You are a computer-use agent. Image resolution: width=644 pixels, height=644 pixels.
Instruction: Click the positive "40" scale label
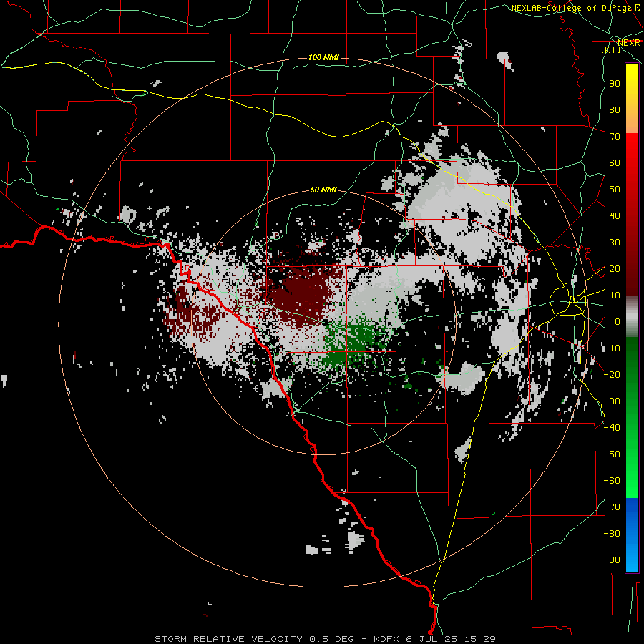(x=615, y=215)
